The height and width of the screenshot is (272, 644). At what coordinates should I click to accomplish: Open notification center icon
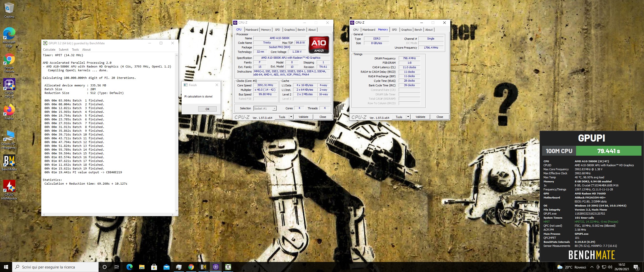pyautogui.click(x=636, y=267)
